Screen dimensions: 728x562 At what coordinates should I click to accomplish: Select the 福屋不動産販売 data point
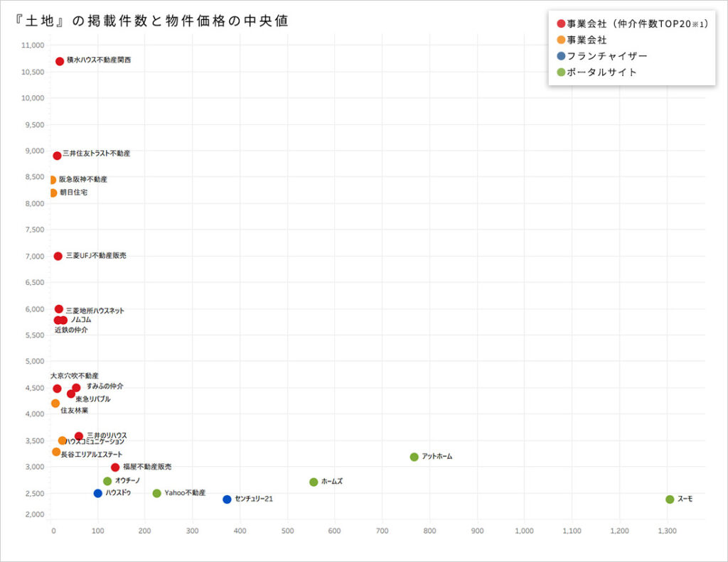coord(115,468)
